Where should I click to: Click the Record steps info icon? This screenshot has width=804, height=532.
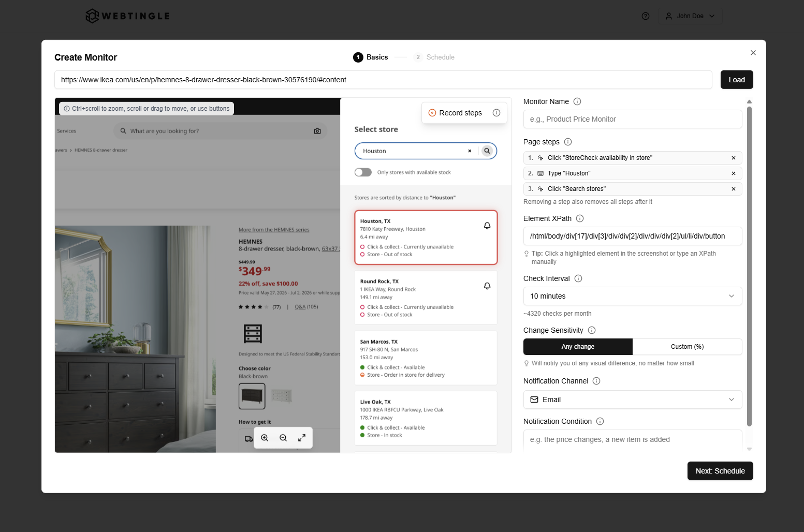(496, 113)
